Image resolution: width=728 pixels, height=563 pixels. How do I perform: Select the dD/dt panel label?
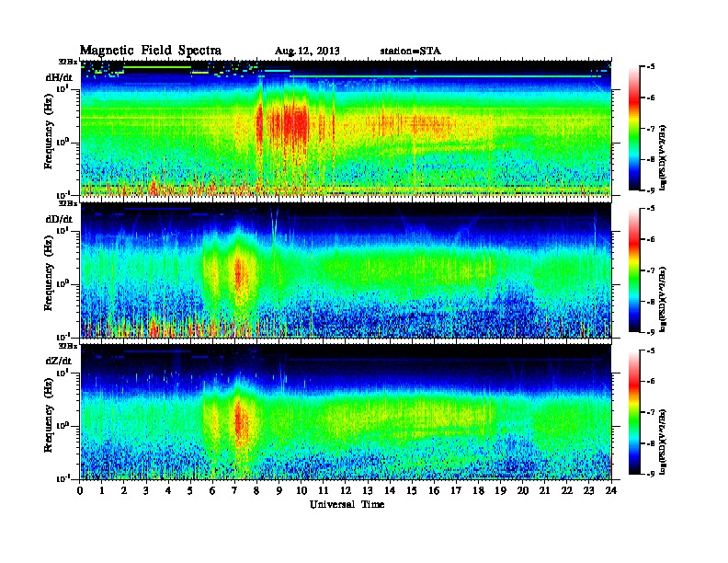pyautogui.click(x=59, y=219)
